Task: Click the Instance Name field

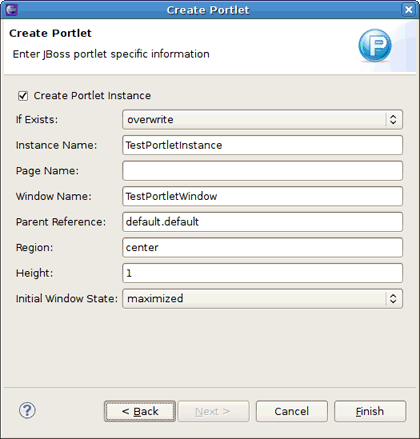Action: point(262,145)
